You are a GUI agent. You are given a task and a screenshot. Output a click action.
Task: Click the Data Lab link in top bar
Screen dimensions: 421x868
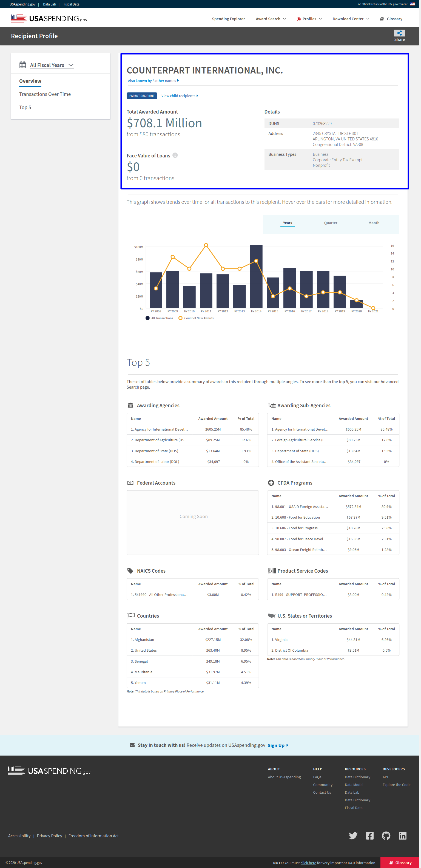(x=50, y=4)
